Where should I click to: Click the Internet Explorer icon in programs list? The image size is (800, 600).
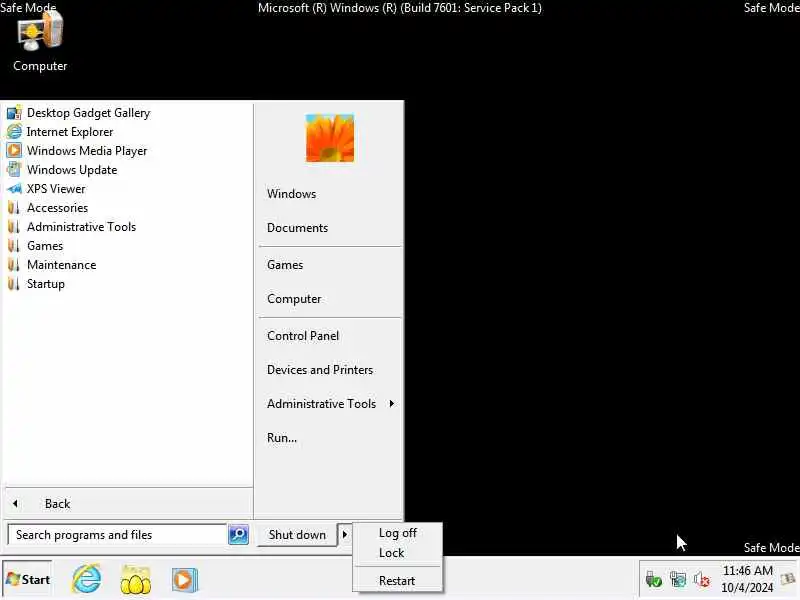click(x=14, y=132)
